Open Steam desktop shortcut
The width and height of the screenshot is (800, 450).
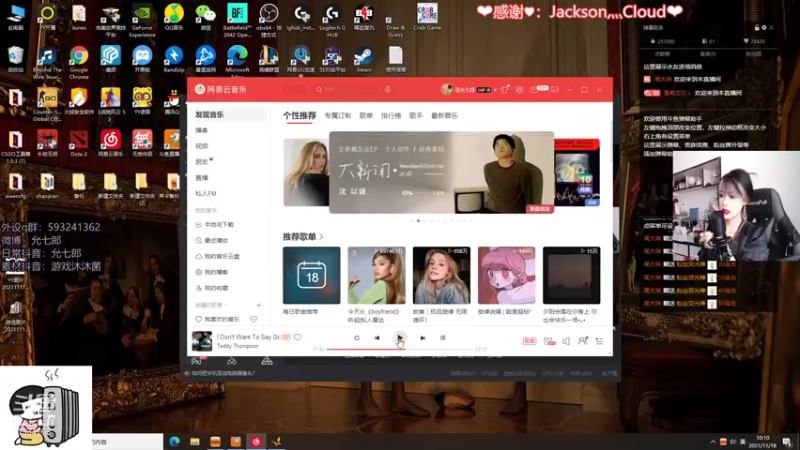coord(364,59)
